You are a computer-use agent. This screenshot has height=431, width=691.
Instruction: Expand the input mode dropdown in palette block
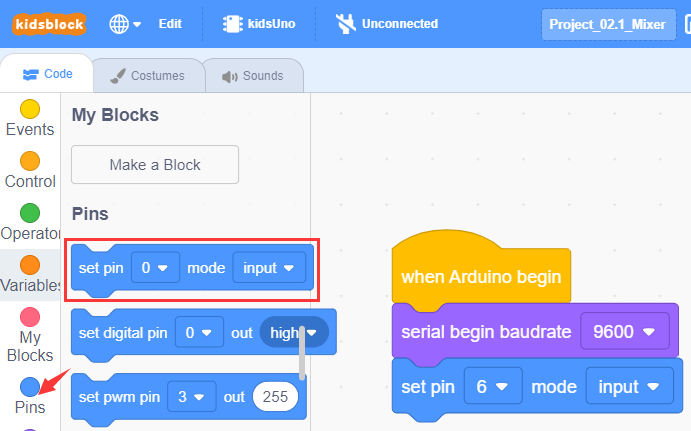coord(269,268)
